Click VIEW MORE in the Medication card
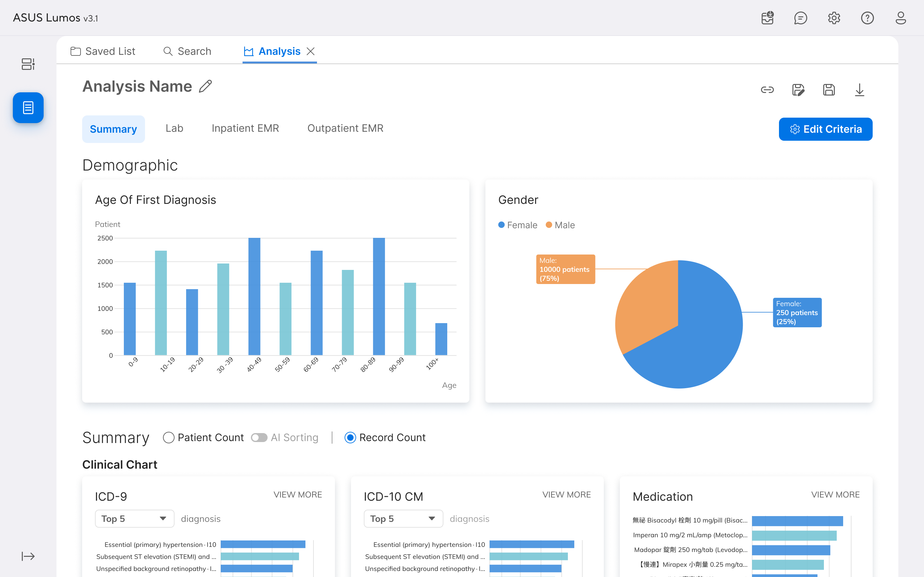 coord(835,495)
